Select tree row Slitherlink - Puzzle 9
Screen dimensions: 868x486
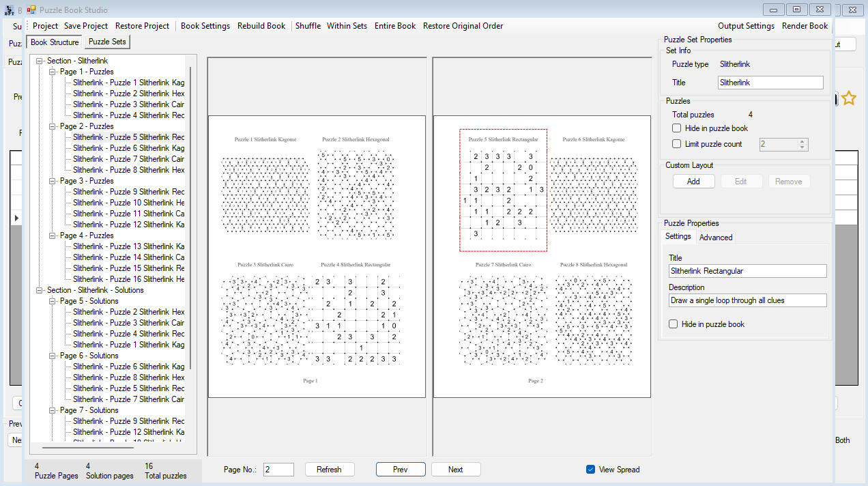coord(128,192)
